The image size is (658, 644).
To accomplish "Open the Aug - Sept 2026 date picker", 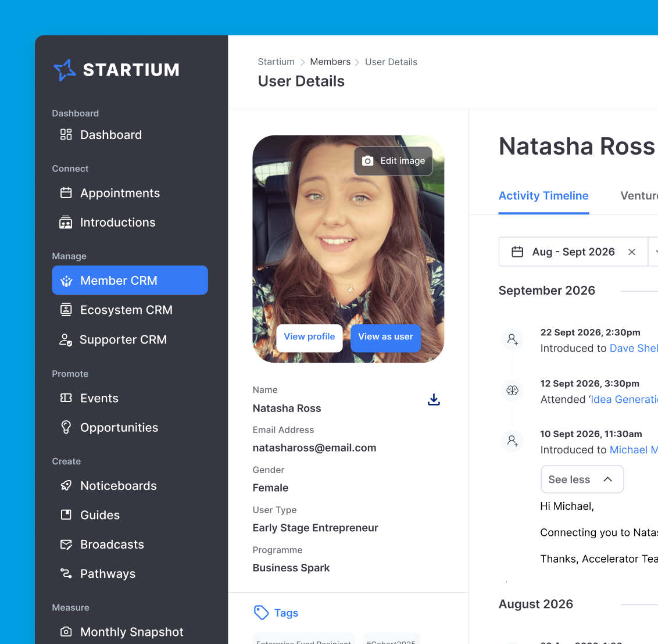I will pyautogui.click(x=573, y=252).
